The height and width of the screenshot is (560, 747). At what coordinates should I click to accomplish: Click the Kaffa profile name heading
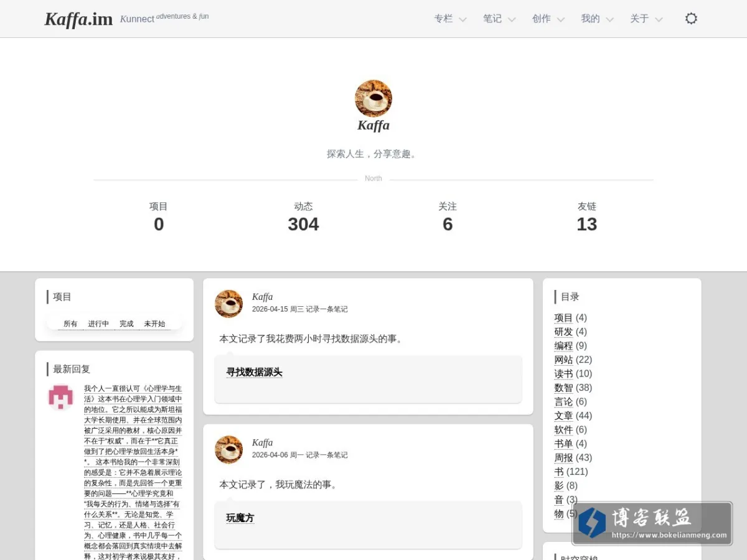(374, 125)
